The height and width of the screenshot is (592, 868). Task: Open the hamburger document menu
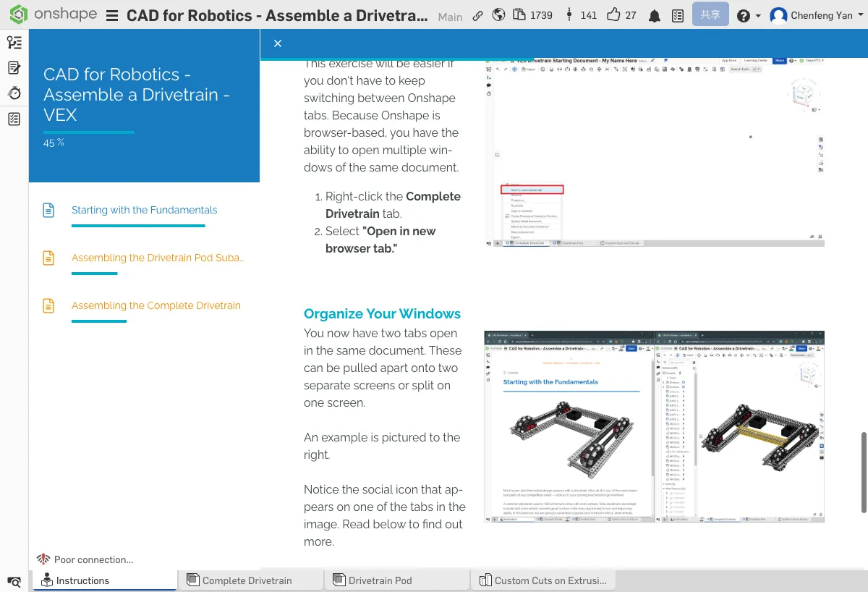point(112,15)
